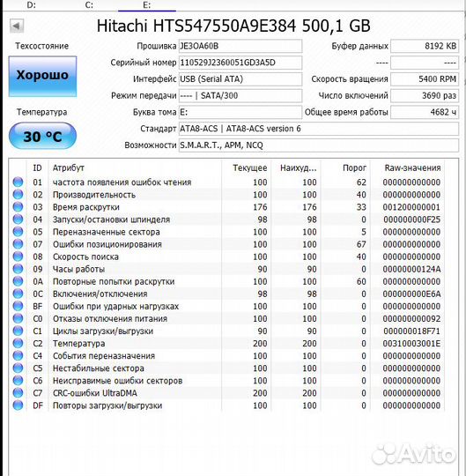This screenshot has width=466, height=476.
Task: Select the Ошибки позиционирования attribute name
Action: coord(107,244)
